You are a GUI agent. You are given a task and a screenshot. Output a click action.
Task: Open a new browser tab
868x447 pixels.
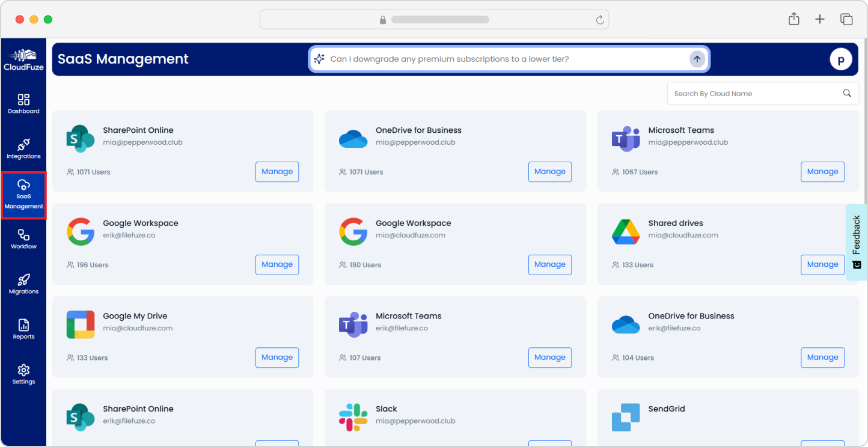[820, 19]
